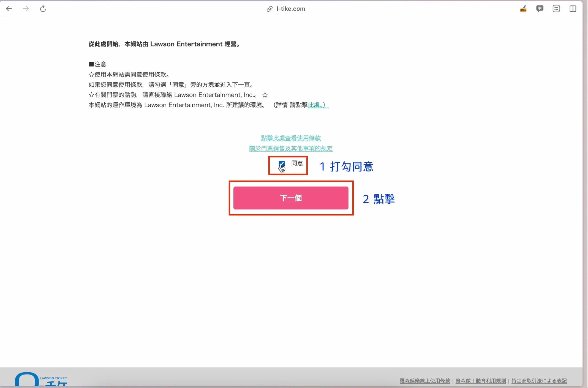Open the 點擊此處查看使用條款 link
Image resolution: width=588 pixels, height=388 pixels.
(x=291, y=138)
